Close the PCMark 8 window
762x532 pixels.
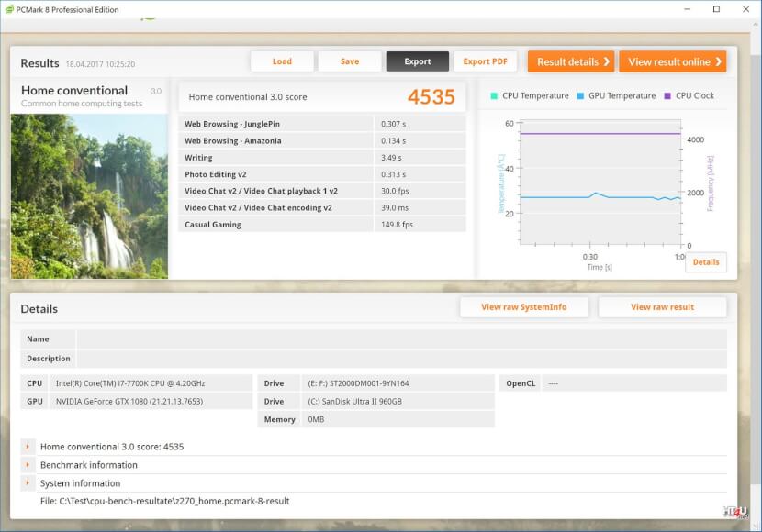coord(746,9)
